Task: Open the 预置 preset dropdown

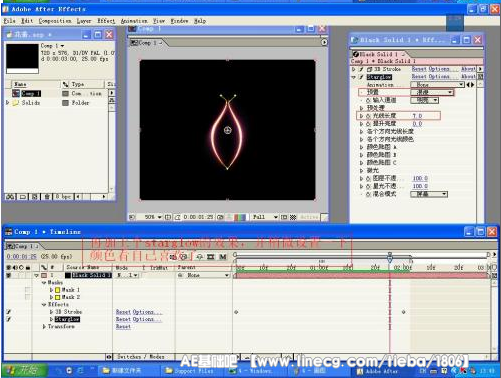Action: [432, 92]
